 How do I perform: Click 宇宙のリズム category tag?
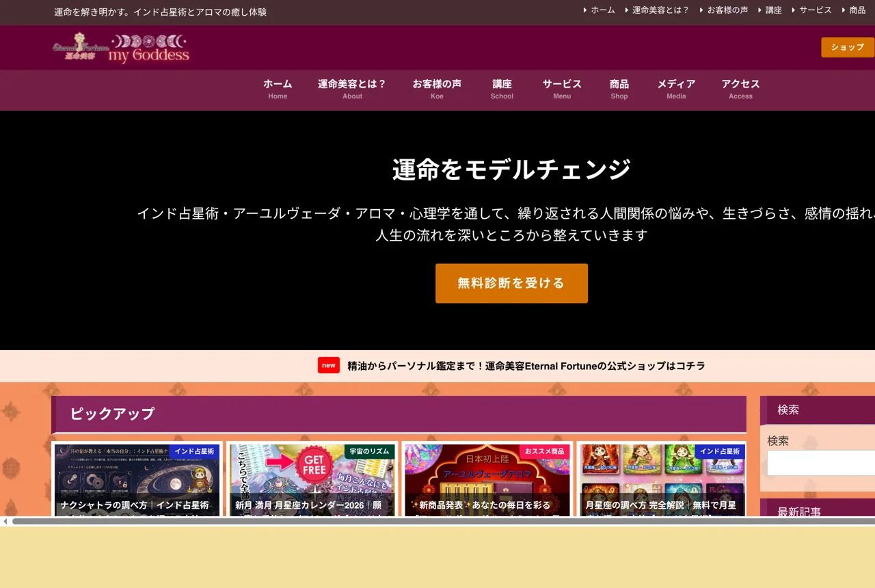[369, 451]
